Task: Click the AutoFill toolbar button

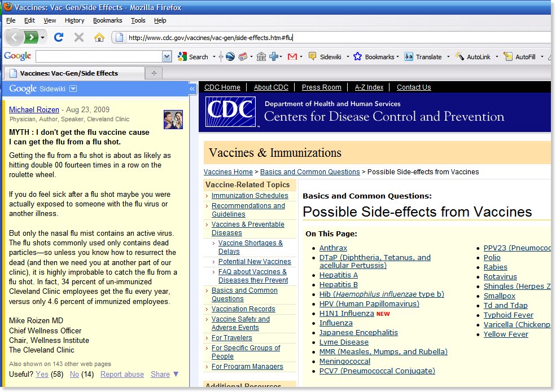Action: 520,57
